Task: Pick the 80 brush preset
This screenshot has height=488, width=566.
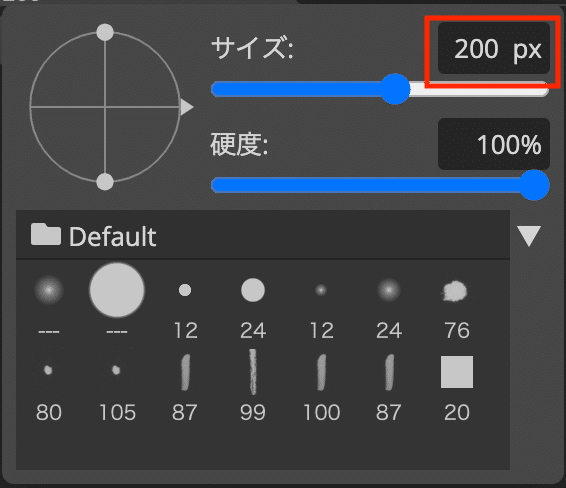Action: tap(48, 370)
